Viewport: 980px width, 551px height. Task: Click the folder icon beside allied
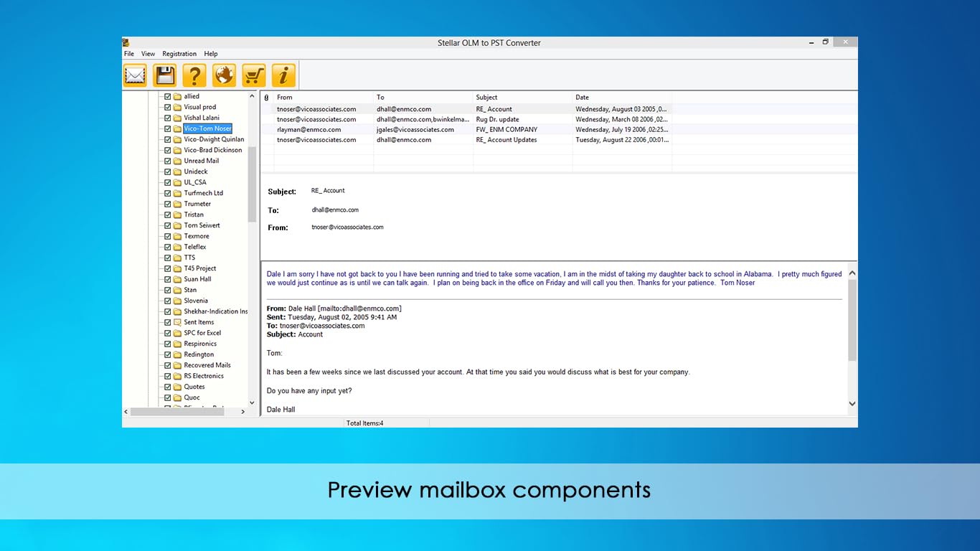(177, 96)
